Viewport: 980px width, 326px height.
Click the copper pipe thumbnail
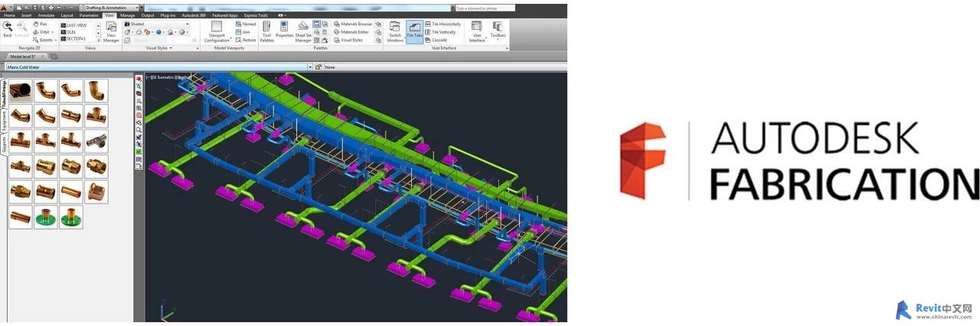point(21,92)
